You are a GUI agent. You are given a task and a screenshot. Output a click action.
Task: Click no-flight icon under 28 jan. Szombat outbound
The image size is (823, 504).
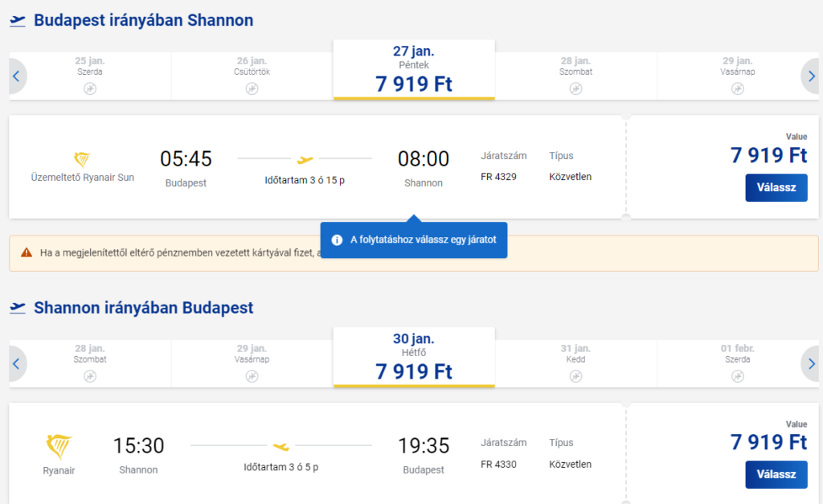click(575, 88)
